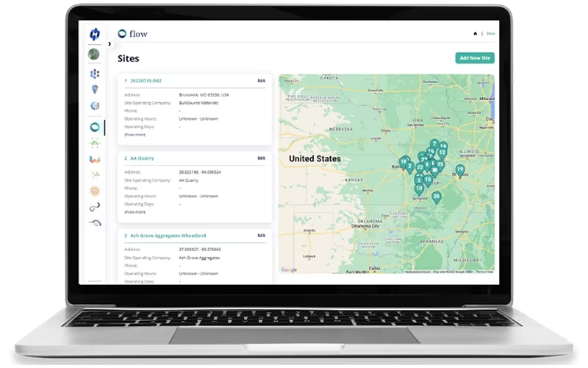Viewport: 588px width, 368px height.
Task: Show more details for 20220715-D02
Action: pyautogui.click(x=135, y=135)
